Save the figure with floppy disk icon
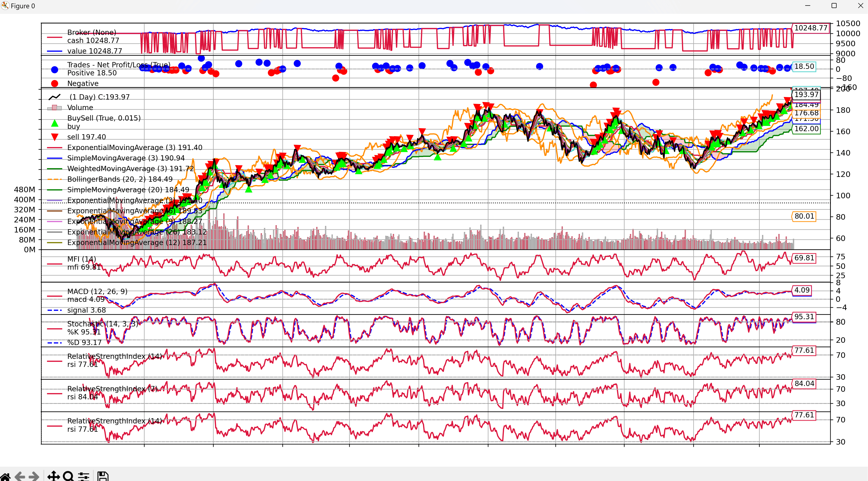The height and width of the screenshot is (481, 868). pyautogui.click(x=103, y=476)
